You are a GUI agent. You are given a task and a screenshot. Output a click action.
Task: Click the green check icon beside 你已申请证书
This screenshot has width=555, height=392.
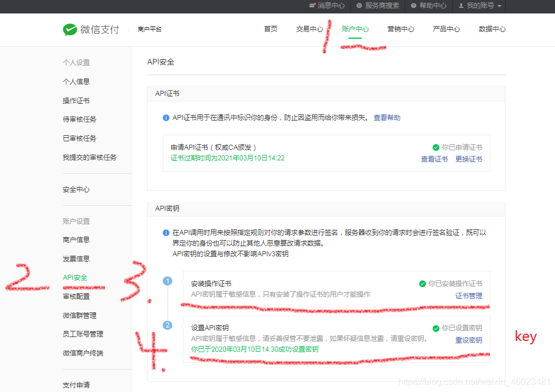point(435,147)
